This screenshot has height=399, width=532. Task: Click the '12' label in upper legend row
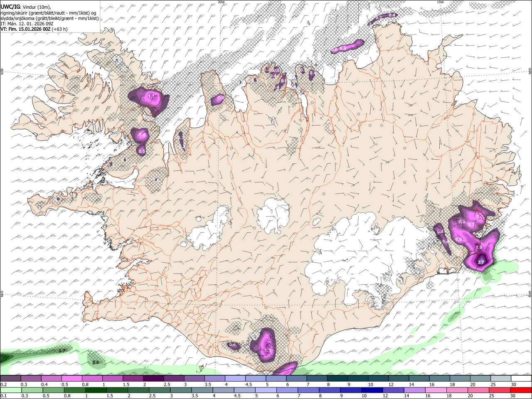click(x=391, y=384)
